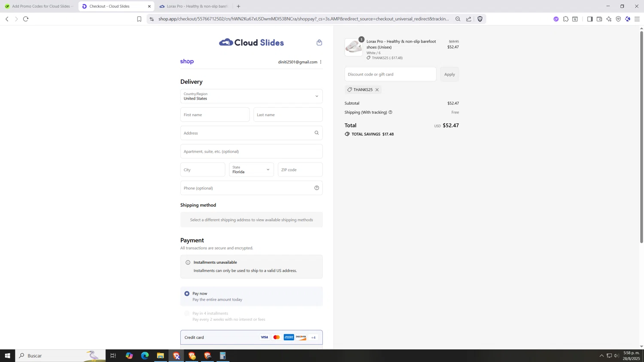Click the Apply discount button
Image resolution: width=644 pixels, height=362 pixels.
pyautogui.click(x=450, y=74)
